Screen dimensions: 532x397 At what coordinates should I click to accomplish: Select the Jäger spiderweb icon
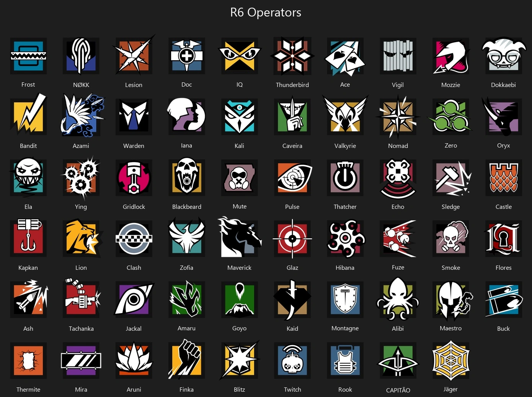pos(451,360)
